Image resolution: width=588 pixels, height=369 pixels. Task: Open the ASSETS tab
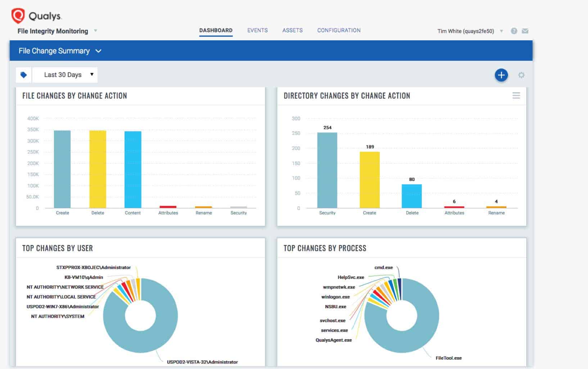292,31
